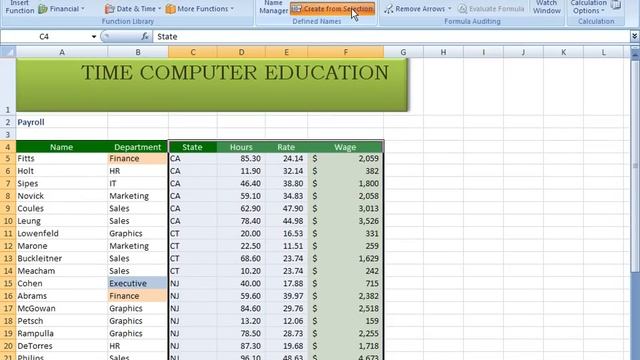
Task: Select the hours value 13.20
Action: point(241,321)
